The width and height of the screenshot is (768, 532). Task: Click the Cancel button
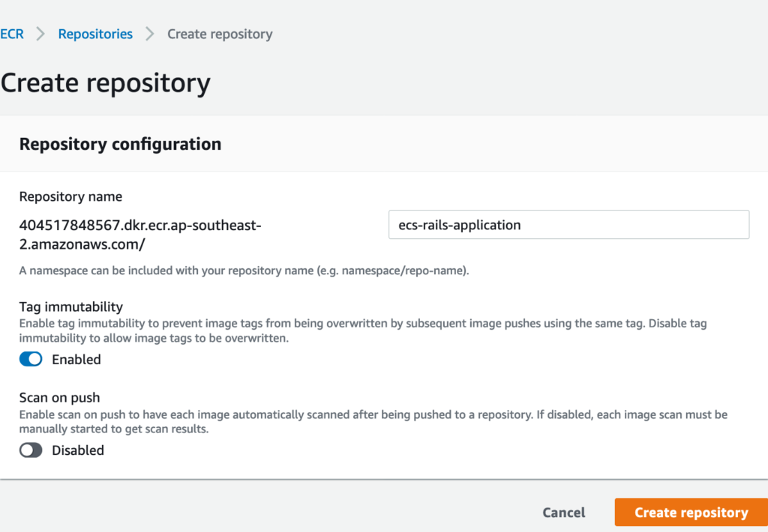click(564, 513)
